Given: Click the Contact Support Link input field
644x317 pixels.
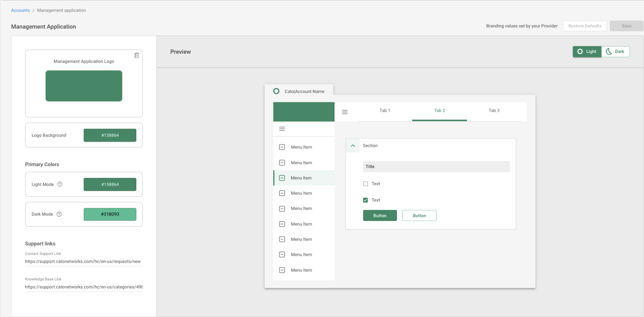Looking at the screenshot, I should coord(84,261).
